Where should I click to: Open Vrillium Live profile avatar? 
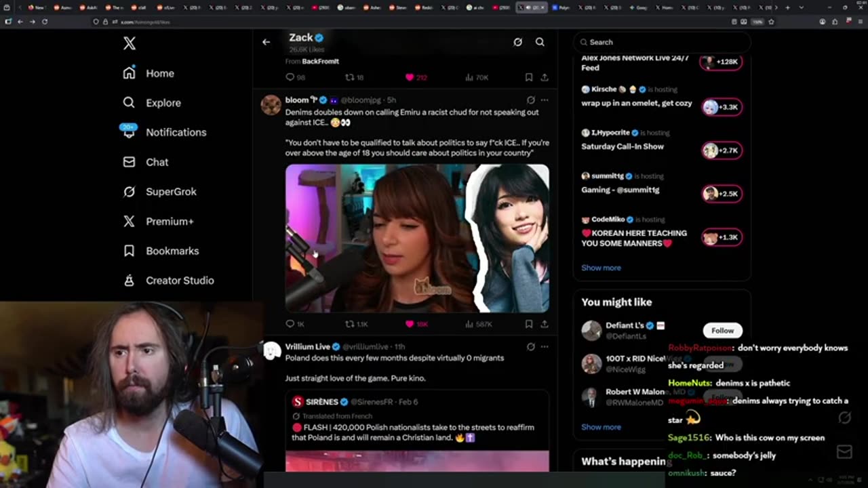271,350
